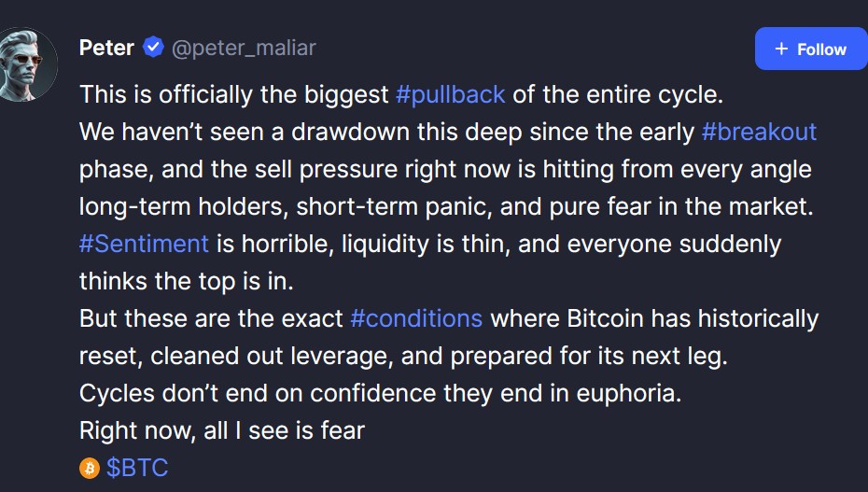The image size is (868, 492).
Task: Open the #conditions hashtag
Action: click(416, 318)
